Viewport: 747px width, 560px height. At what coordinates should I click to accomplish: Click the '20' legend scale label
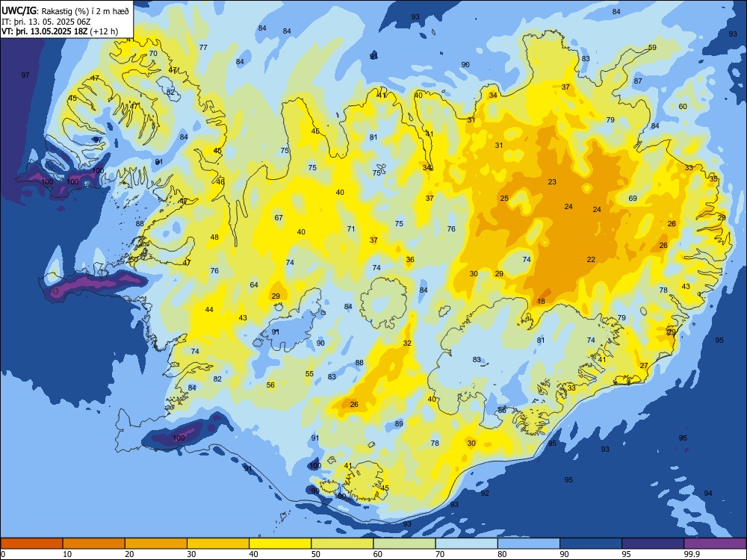pos(129,554)
